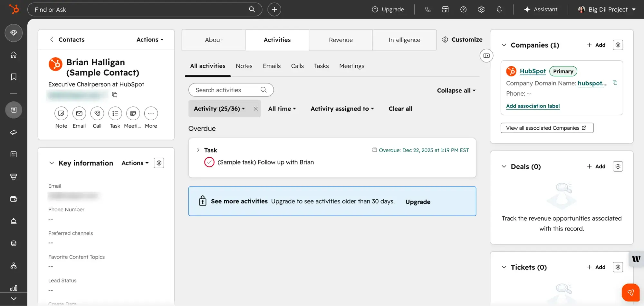Switch to the Revenue tab
The width and height of the screenshot is (644, 306).
(x=341, y=40)
